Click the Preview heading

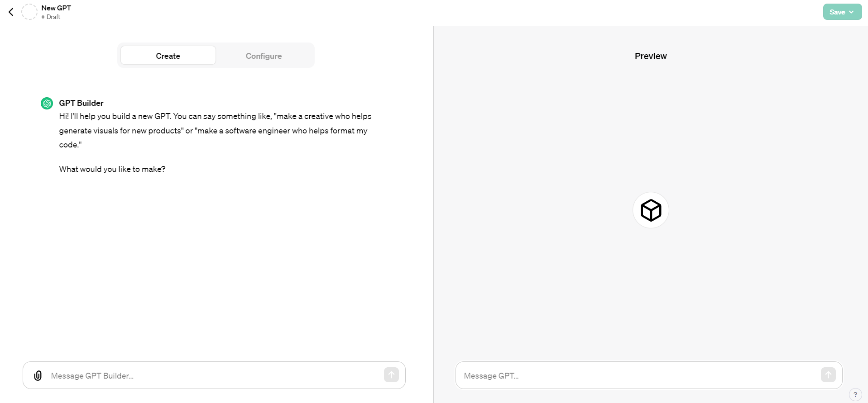pyautogui.click(x=650, y=56)
